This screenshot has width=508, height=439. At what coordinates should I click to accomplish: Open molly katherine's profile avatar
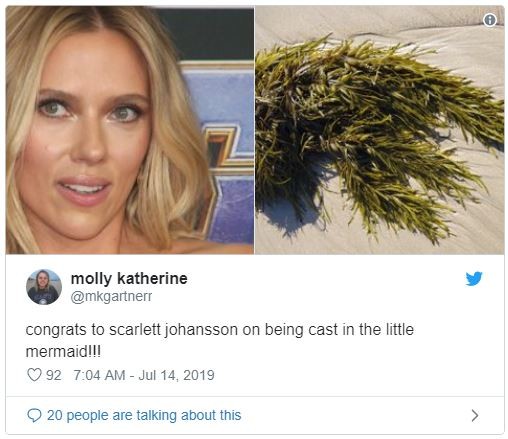(x=44, y=287)
